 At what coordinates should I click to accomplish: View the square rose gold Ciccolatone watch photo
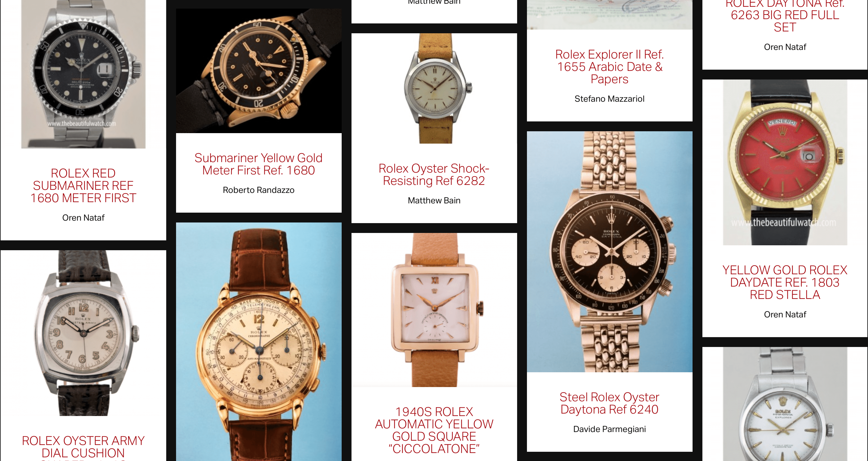pyautogui.click(x=434, y=310)
